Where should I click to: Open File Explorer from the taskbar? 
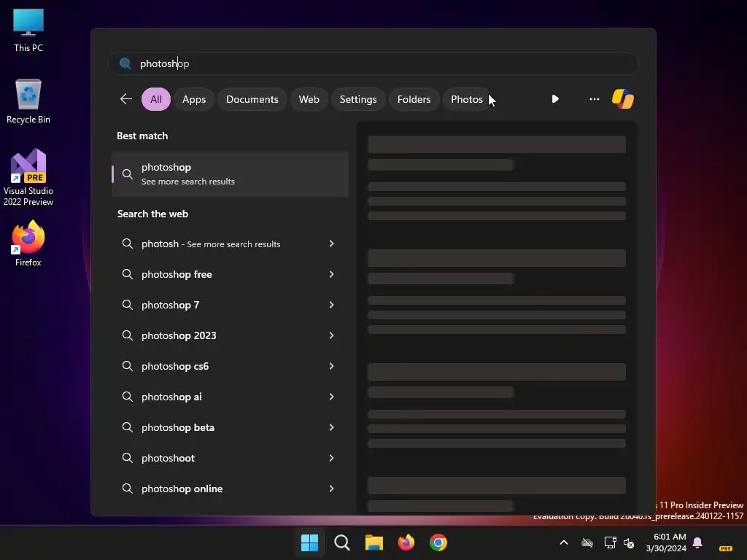tap(374, 542)
